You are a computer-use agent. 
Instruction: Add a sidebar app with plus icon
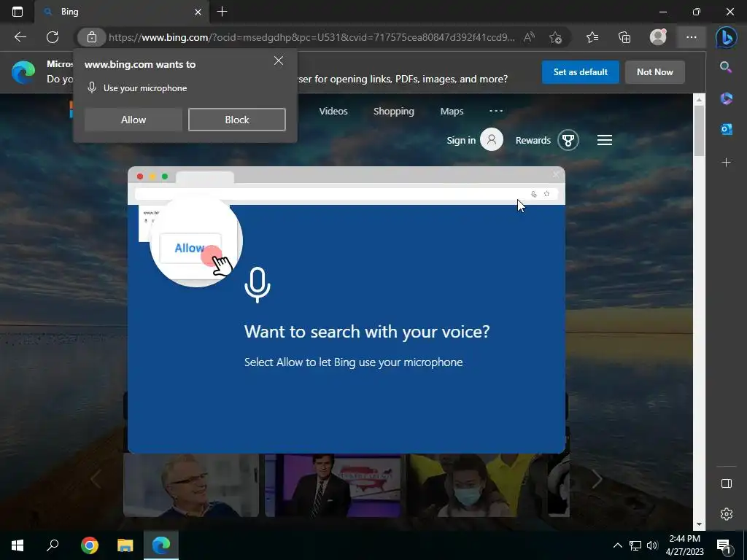(726, 163)
